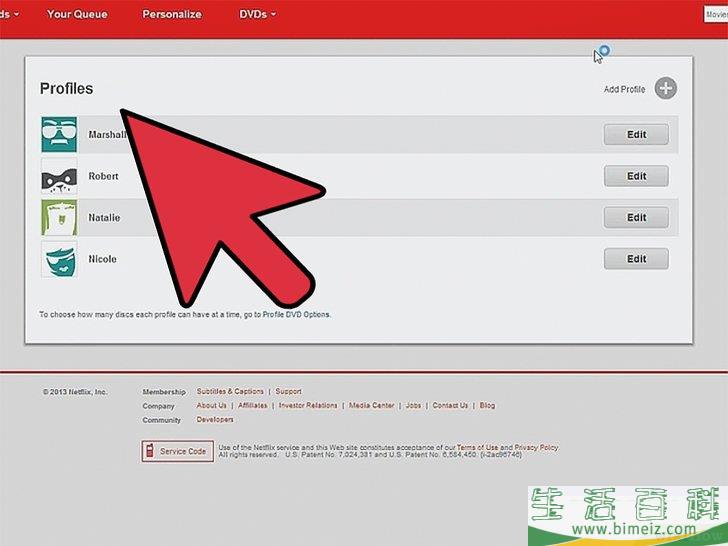Open the Personalize menu item
The height and width of the screenshot is (546, 728).
pos(172,14)
